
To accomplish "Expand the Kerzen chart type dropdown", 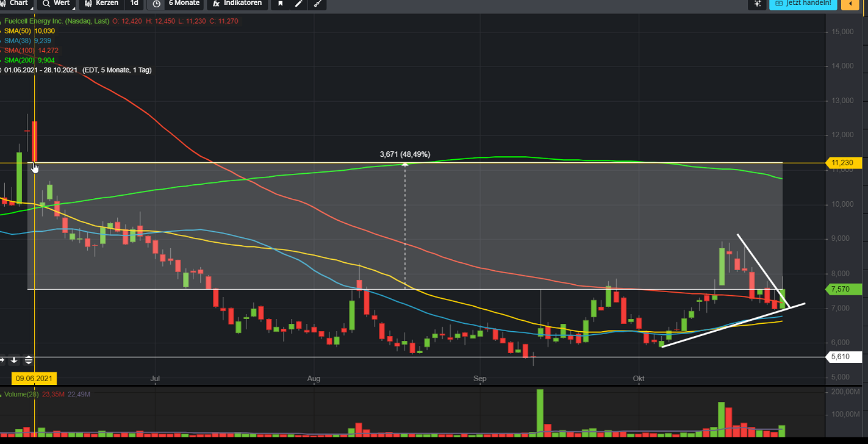I will tap(101, 4).
